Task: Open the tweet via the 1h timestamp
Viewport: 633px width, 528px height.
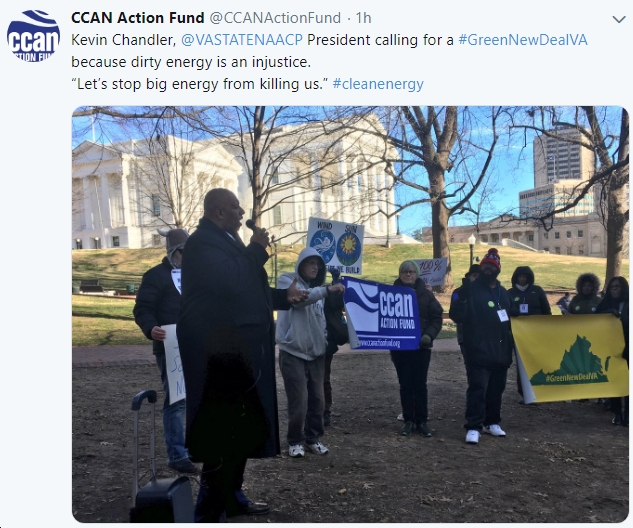Action: (x=363, y=18)
